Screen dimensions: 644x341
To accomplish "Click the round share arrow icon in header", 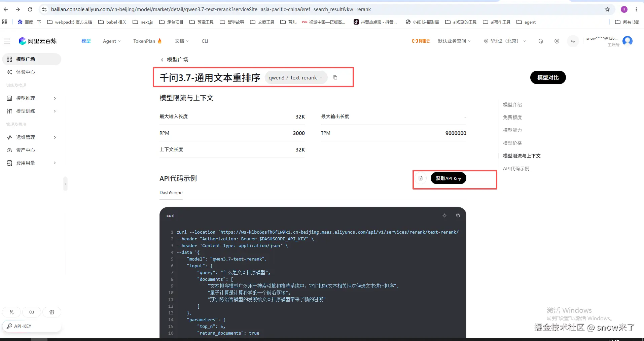I will click(x=573, y=41).
